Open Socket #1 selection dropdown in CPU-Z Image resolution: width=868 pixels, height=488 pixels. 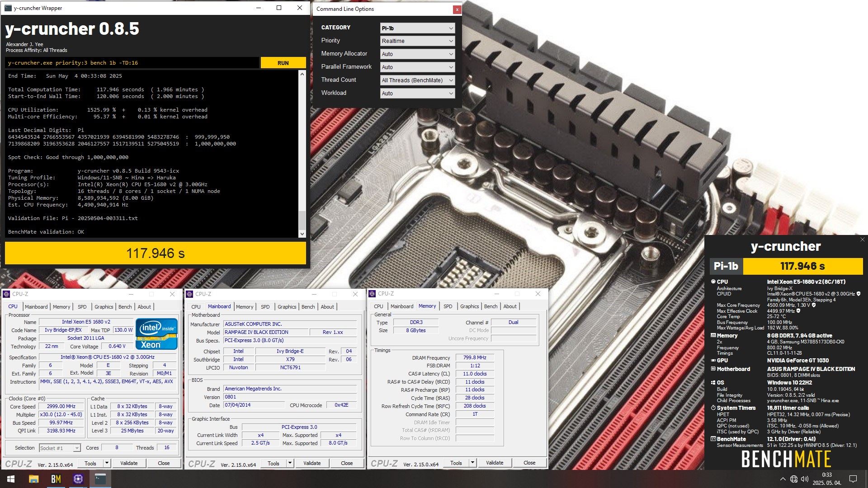coord(60,448)
